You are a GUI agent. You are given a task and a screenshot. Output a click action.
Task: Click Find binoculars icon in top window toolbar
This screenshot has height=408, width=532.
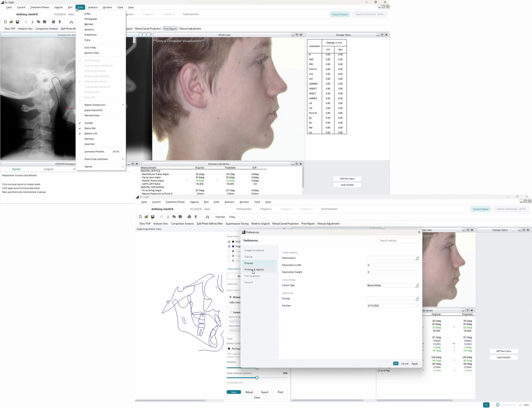(x=71, y=22)
